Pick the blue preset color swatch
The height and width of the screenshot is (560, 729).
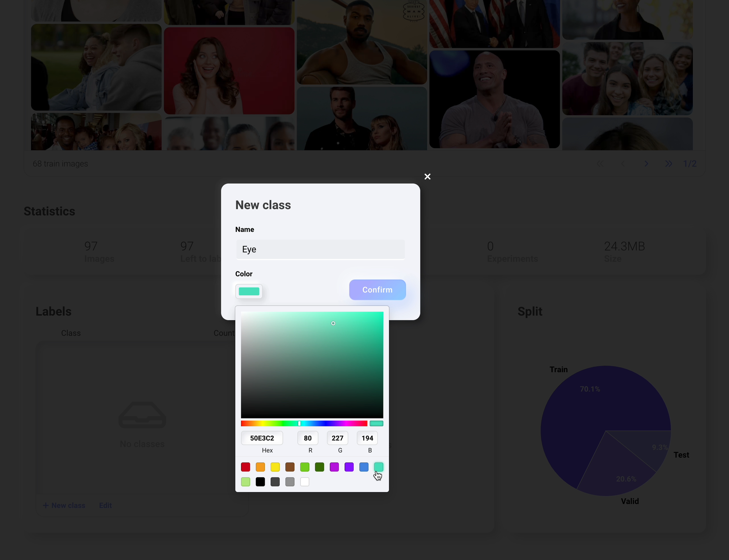364,467
